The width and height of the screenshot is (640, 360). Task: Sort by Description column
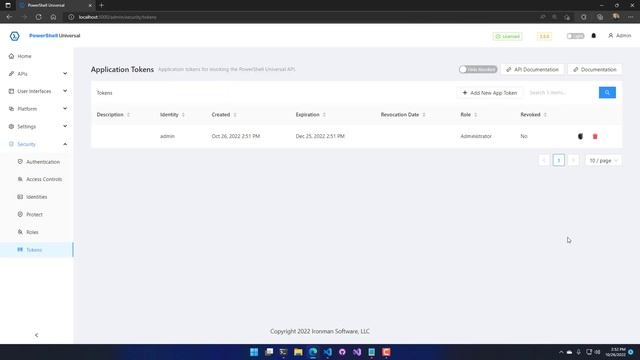click(113, 115)
